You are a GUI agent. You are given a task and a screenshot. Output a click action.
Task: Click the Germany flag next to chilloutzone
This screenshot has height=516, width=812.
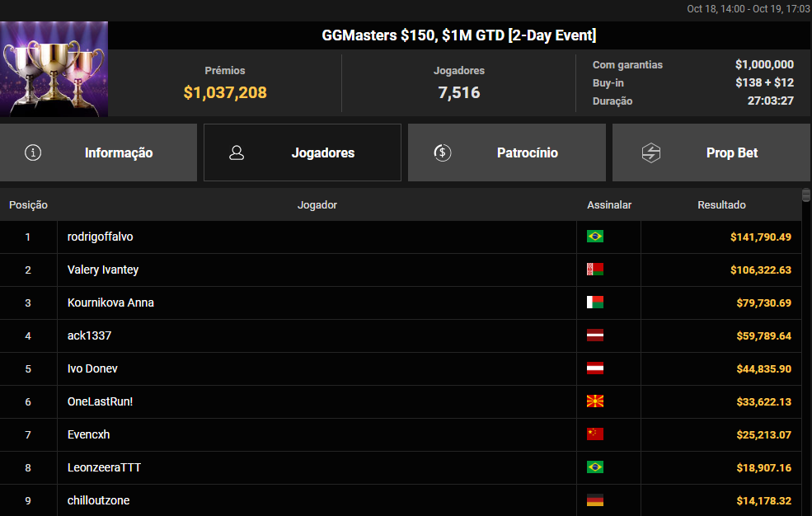595,500
